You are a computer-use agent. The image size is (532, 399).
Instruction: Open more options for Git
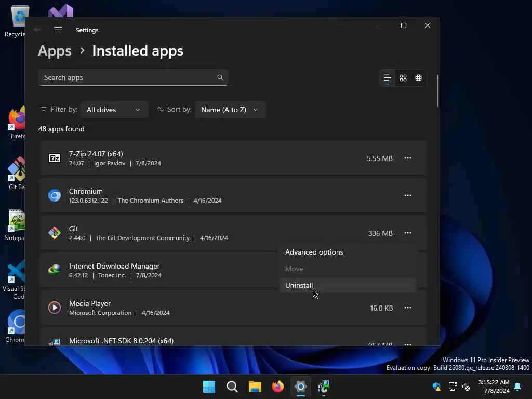click(x=408, y=233)
